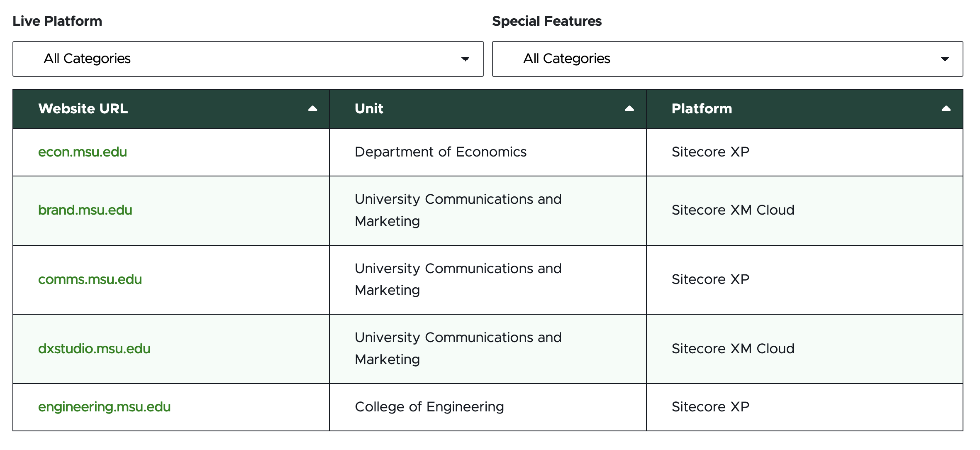
Task: Sort by the Unit column arrow
Action: click(x=629, y=109)
